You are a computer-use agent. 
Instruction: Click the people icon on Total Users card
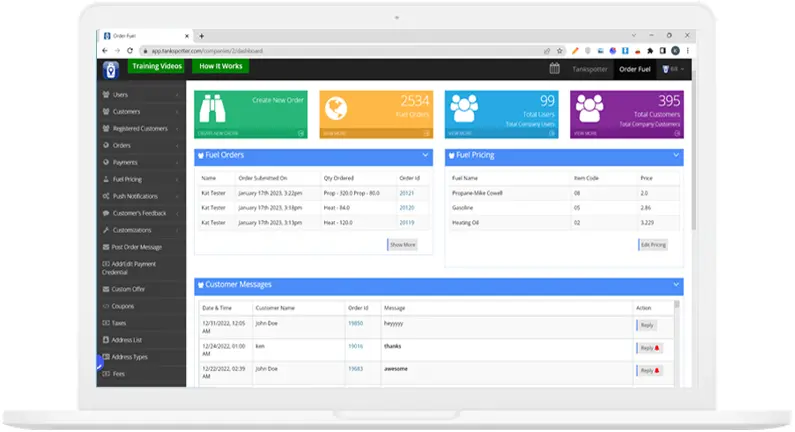click(464, 108)
